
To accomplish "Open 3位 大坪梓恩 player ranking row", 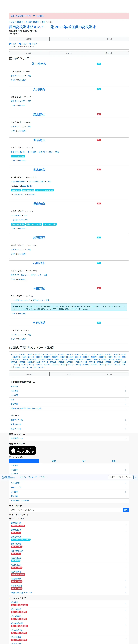I will [69, 538].
